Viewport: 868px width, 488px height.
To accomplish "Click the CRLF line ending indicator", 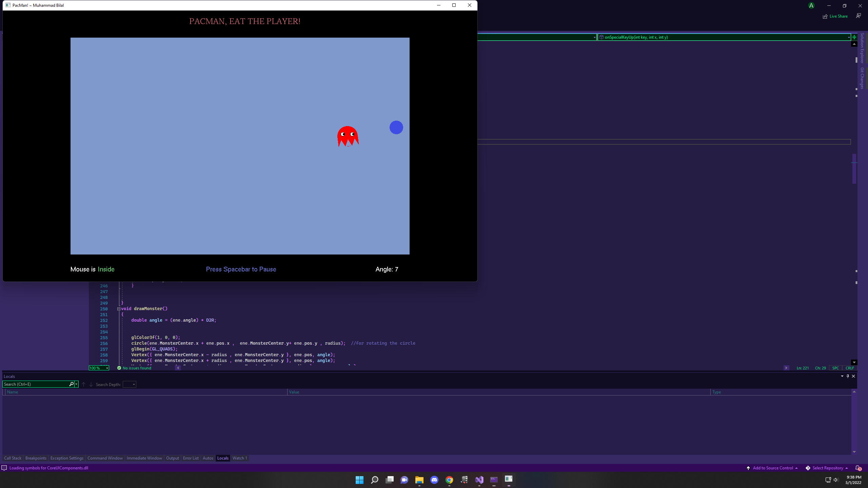I will tap(850, 368).
